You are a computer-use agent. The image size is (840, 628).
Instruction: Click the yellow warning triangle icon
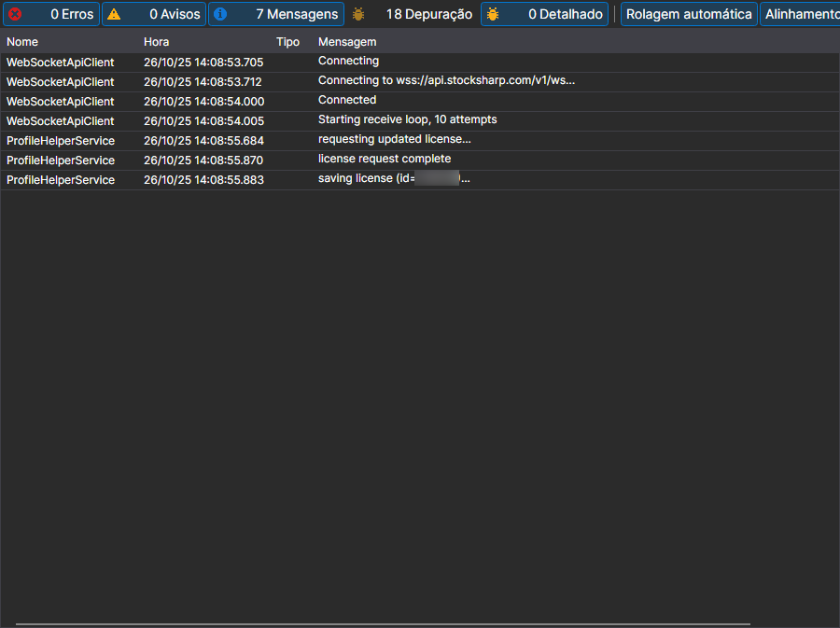coord(114,14)
